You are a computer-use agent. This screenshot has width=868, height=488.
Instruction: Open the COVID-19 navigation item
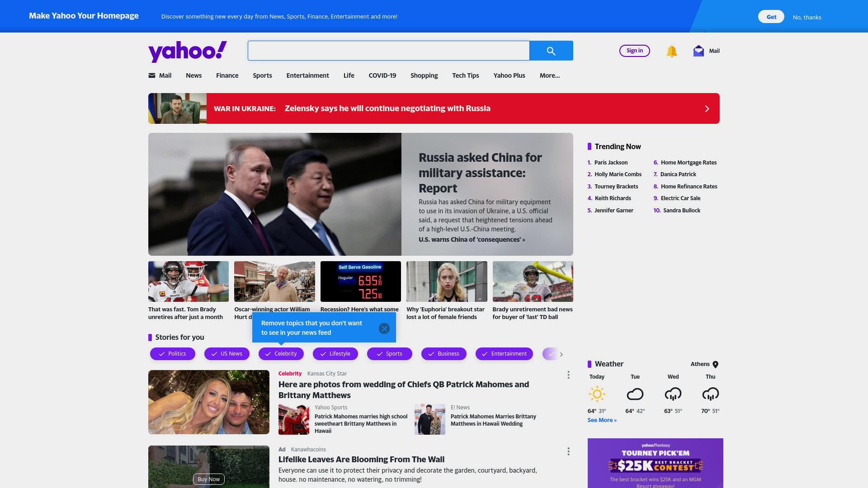[382, 75]
